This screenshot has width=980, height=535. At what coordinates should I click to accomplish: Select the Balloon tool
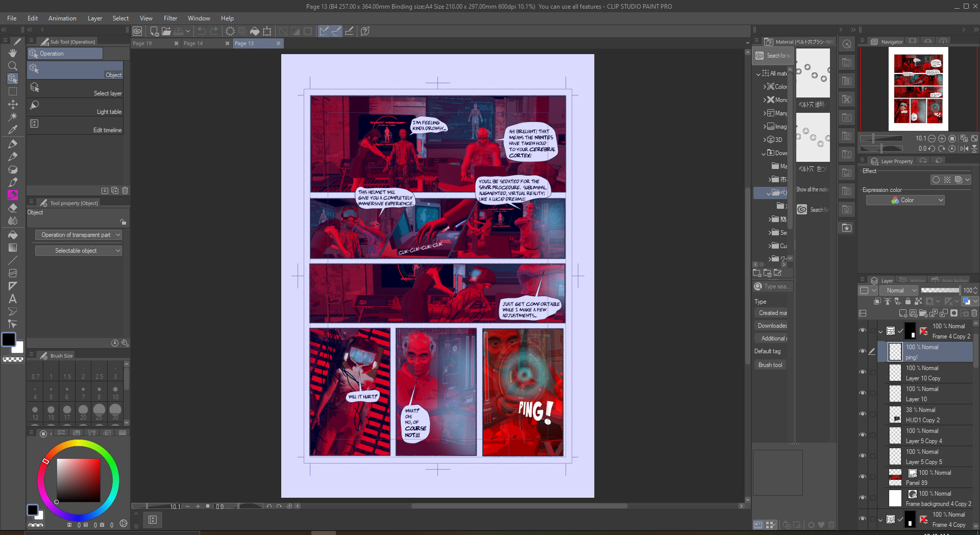pyautogui.click(x=13, y=311)
